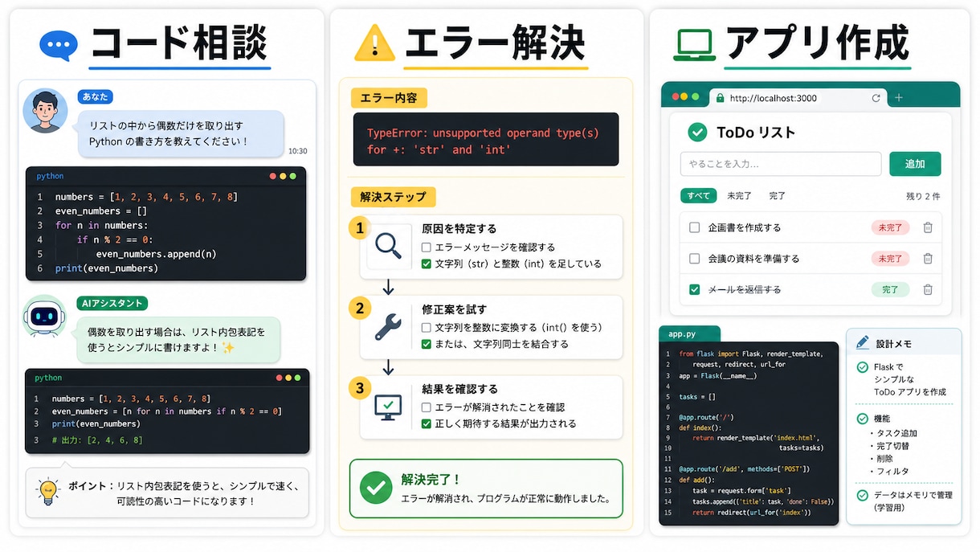Click the @app.route('/add', methods=['POST']) line
The width and height of the screenshot is (980, 552).
[745, 468]
